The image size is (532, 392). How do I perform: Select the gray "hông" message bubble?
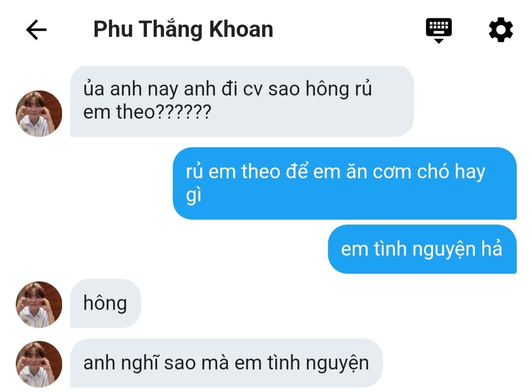105,303
